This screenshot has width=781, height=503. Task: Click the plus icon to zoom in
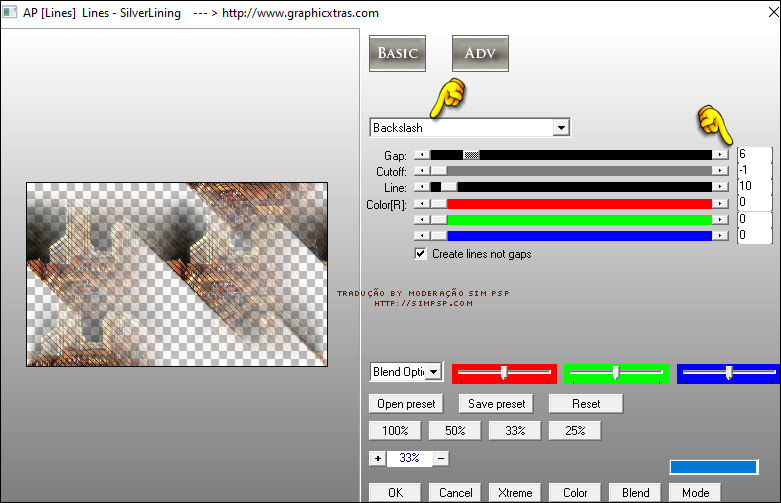click(377, 458)
